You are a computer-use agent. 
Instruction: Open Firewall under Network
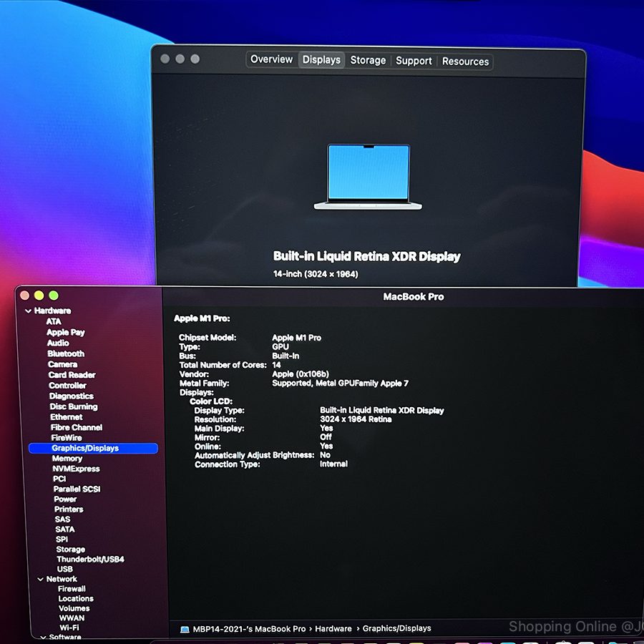click(72, 589)
